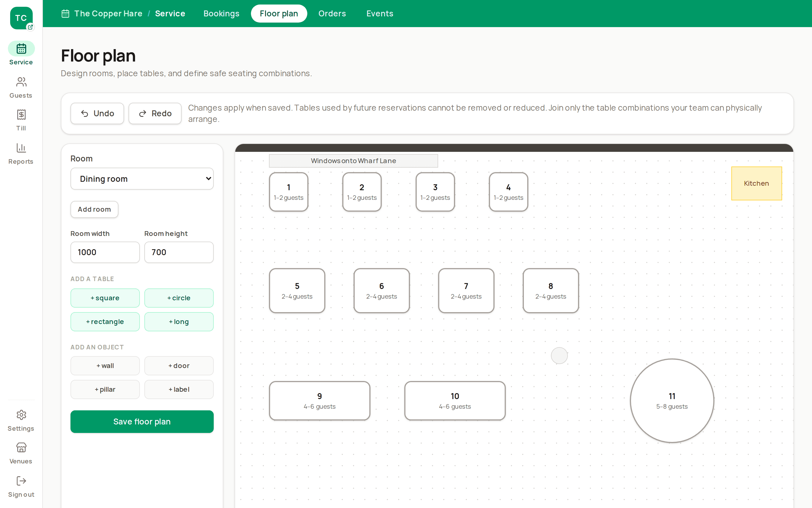Viewport: 812px width, 508px height.
Task: Select rectangular table 10
Action: click(455, 401)
